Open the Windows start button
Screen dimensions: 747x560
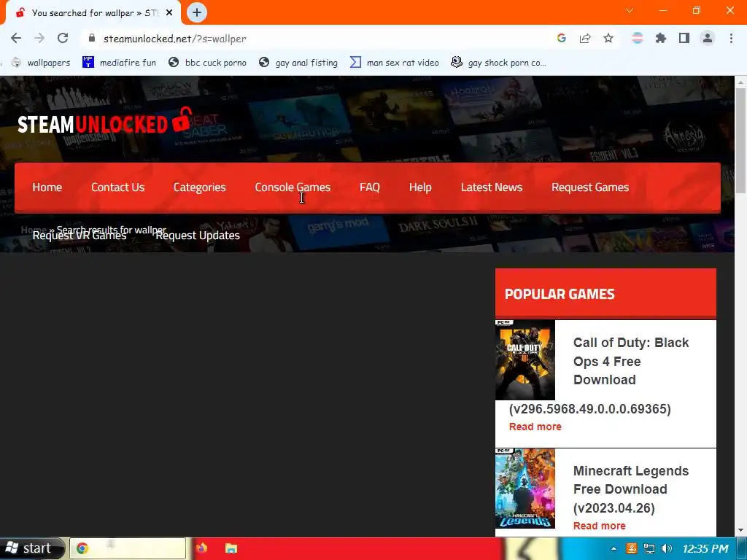pyautogui.click(x=31, y=548)
